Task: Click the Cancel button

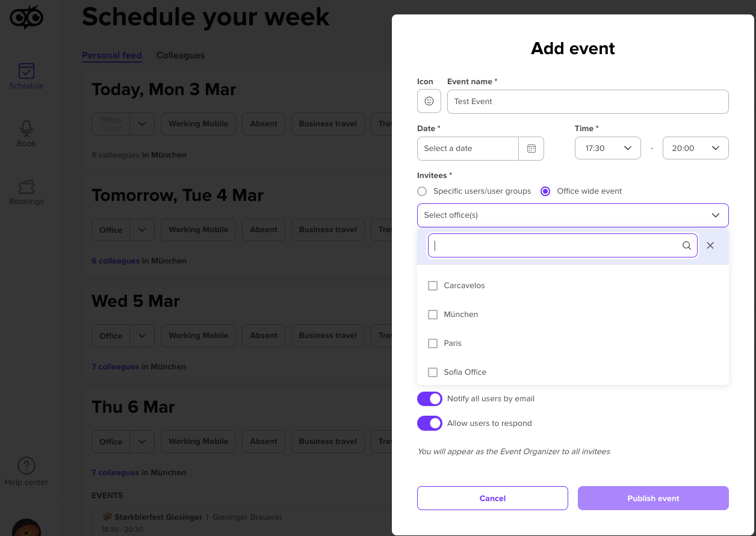Action: 492,498
